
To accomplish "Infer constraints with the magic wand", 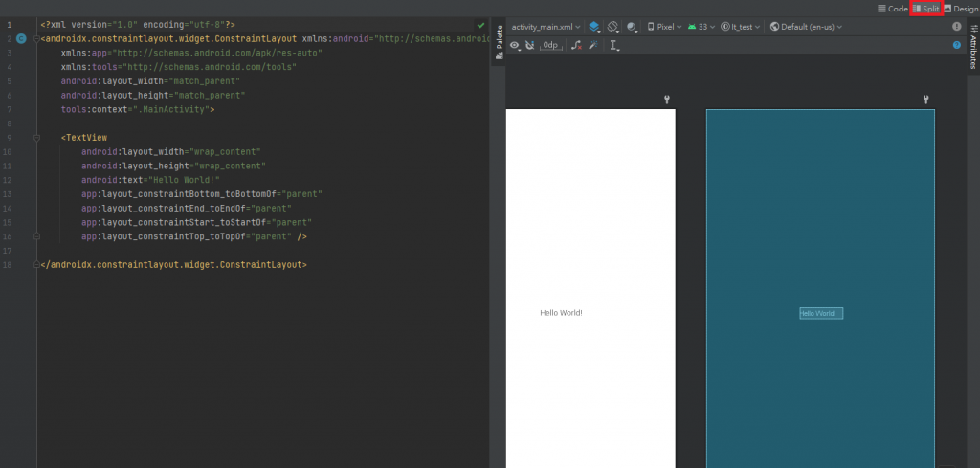I will 593,45.
